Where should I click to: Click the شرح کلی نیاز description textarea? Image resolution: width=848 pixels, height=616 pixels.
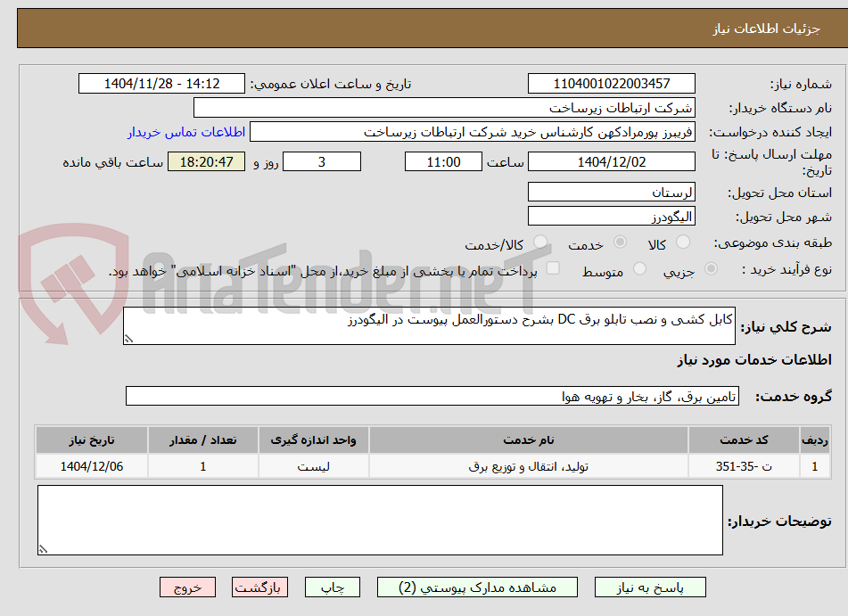pos(429,325)
